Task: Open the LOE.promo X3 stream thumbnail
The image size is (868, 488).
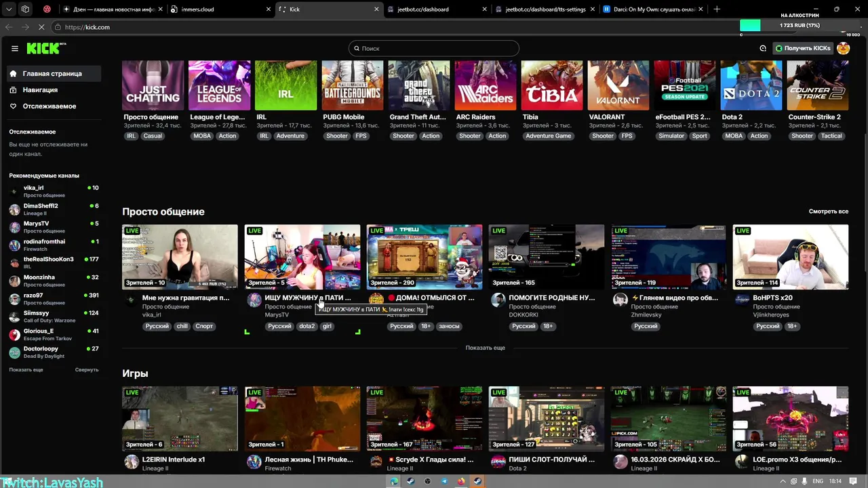Action: coord(791,418)
